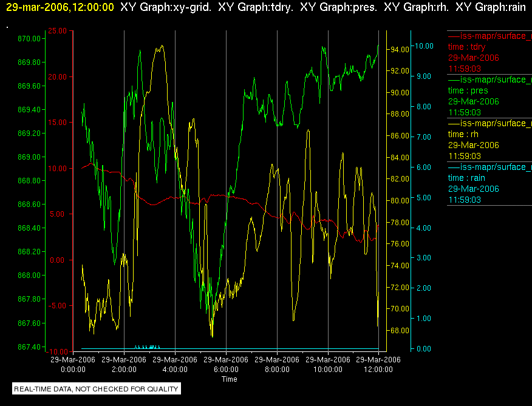Image resolution: width=532 pixels, height=406 pixels.
Task: Click the yellow humidity axis label 80.00
Action: (400, 201)
